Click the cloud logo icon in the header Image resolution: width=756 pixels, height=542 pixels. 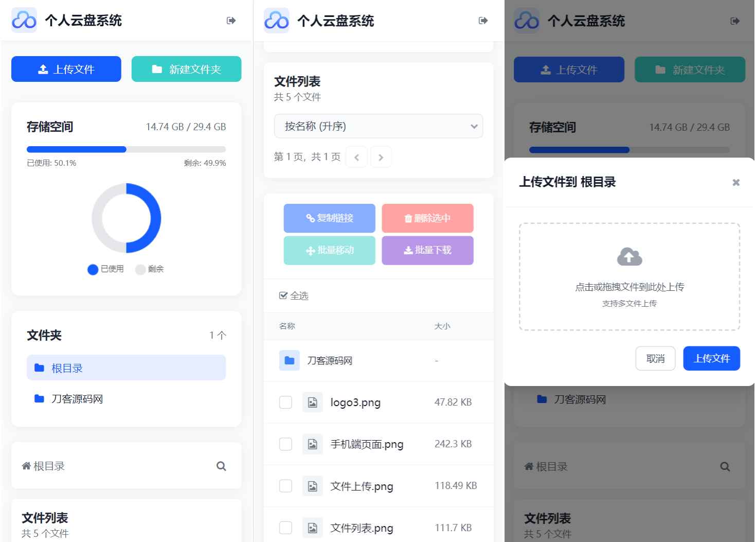tap(24, 20)
